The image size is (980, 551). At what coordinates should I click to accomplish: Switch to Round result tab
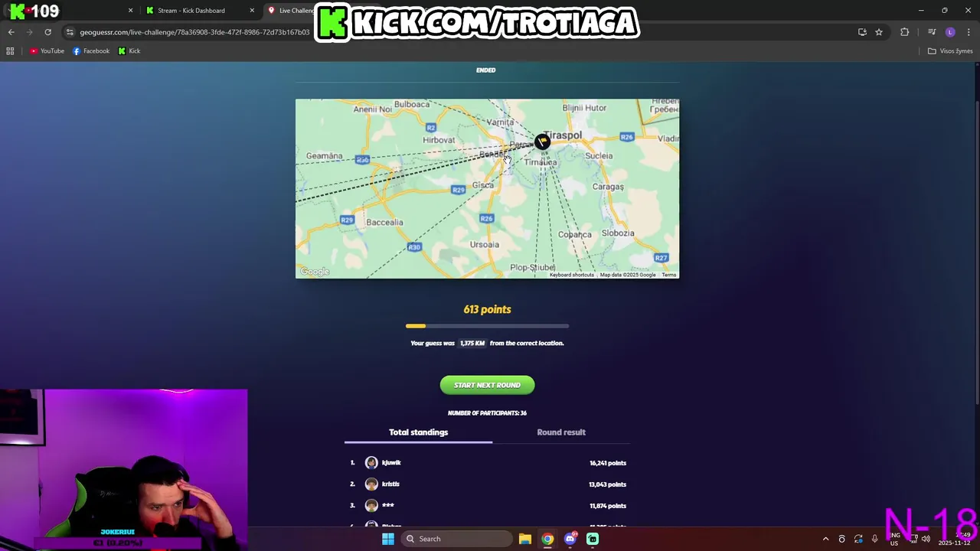tap(561, 432)
